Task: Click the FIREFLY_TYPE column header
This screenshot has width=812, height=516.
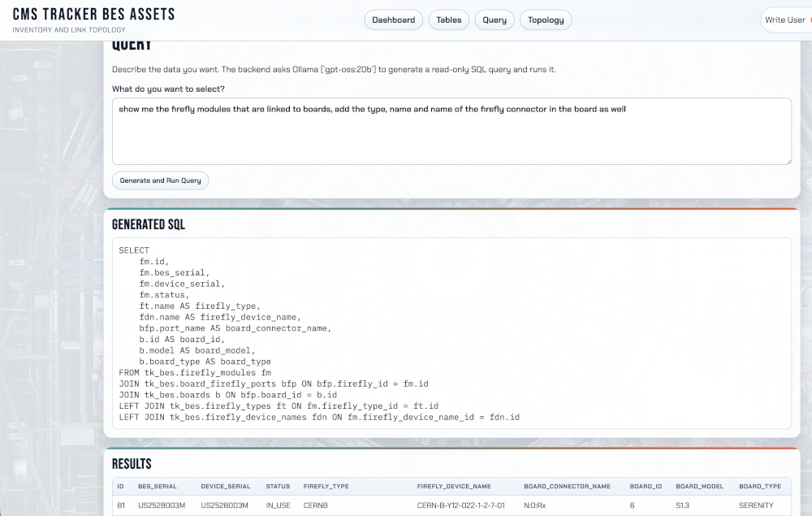Action: click(326, 487)
